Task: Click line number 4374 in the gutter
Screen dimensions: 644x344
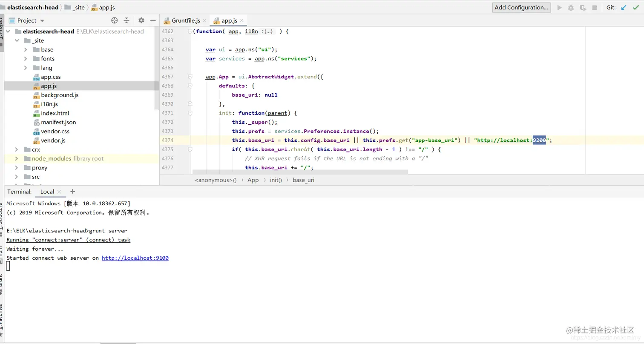Action: (x=167, y=140)
